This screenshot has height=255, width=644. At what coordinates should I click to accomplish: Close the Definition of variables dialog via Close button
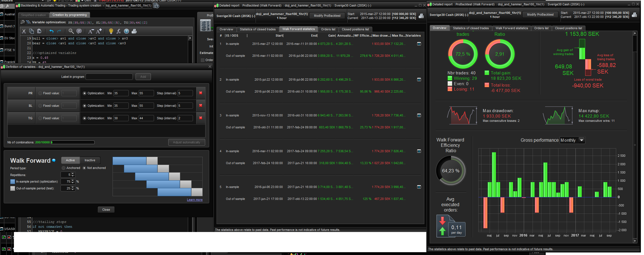point(106,210)
